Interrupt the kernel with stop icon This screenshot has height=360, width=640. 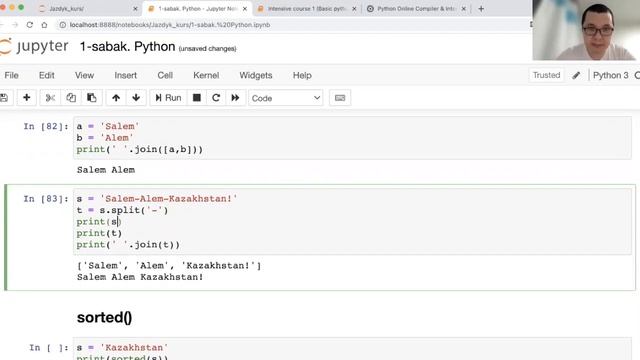point(197,98)
